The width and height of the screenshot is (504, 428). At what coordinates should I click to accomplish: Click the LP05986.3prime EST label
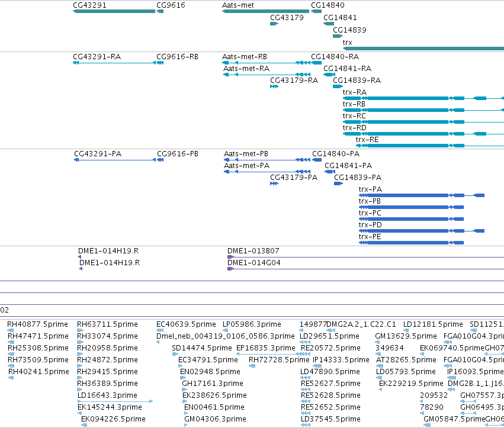click(x=252, y=324)
